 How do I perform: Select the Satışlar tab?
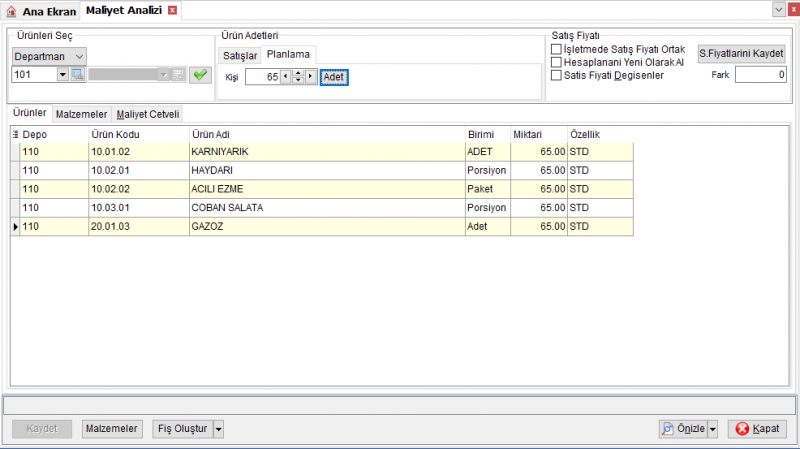(240, 56)
